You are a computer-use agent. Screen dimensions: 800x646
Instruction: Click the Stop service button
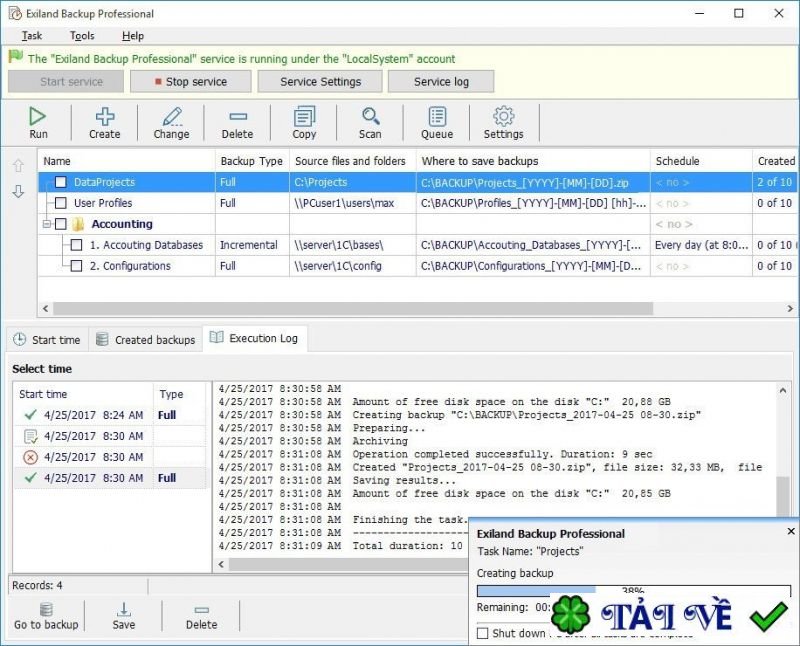[191, 82]
